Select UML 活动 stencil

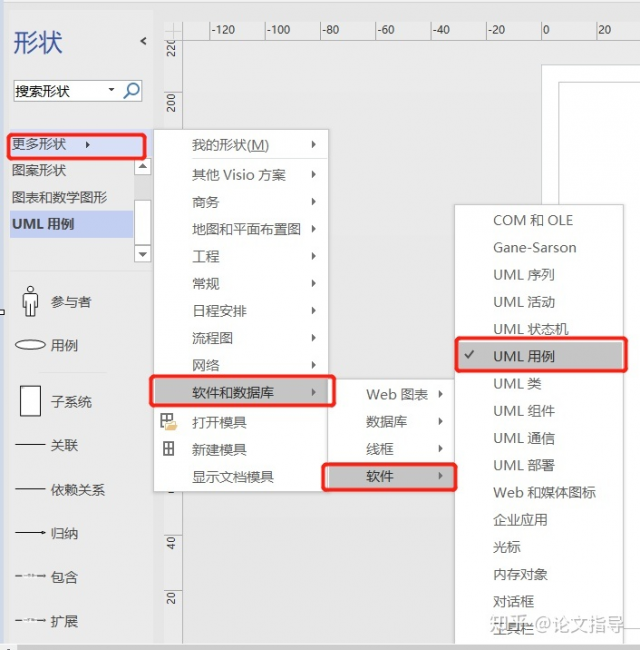(539, 302)
